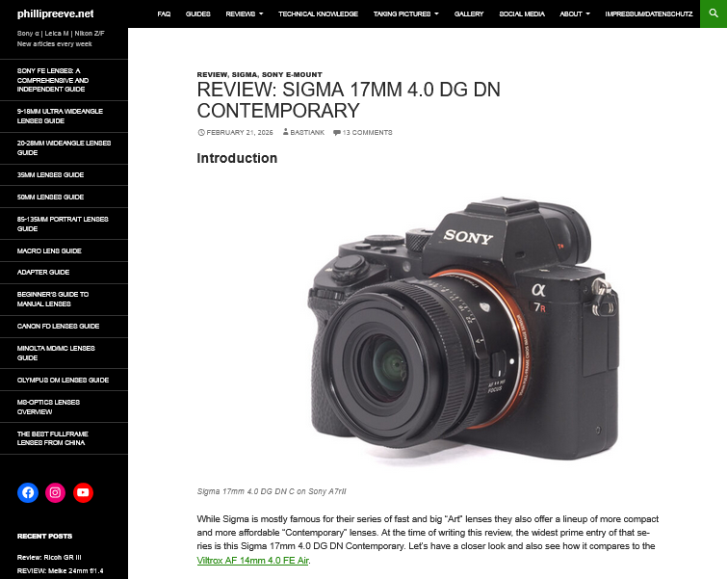Open the FAQ menu item
728x579 pixels.
[x=164, y=13]
